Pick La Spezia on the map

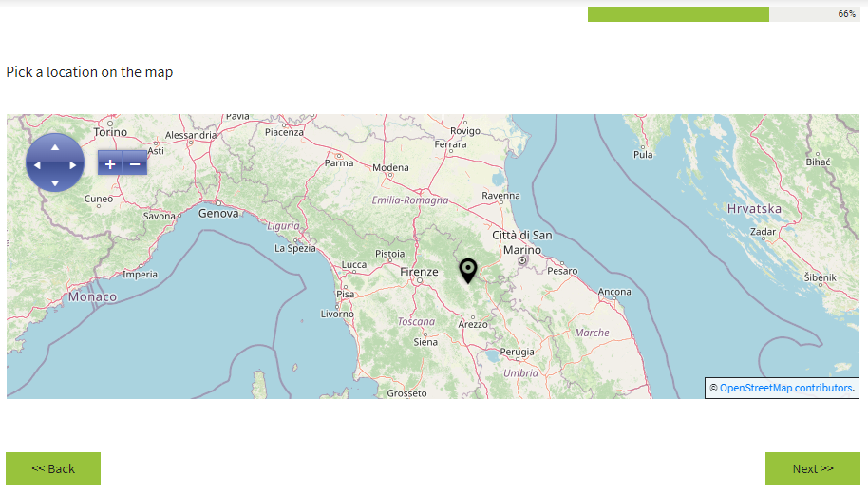coord(295,249)
